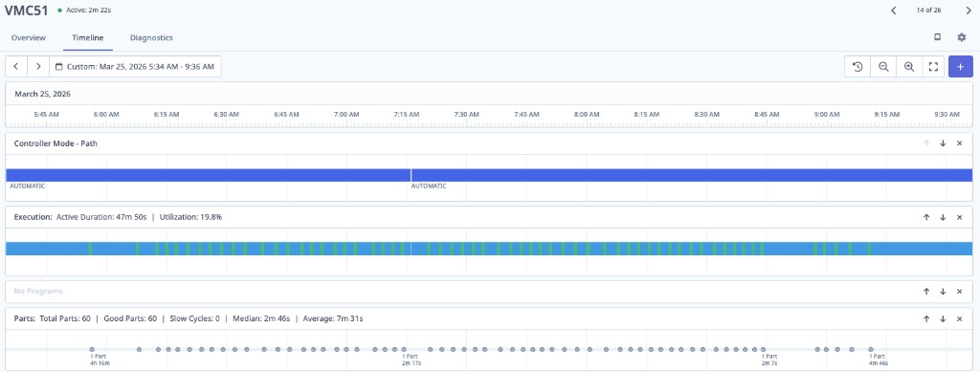Open the Diagnostics tab

point(151,38)
